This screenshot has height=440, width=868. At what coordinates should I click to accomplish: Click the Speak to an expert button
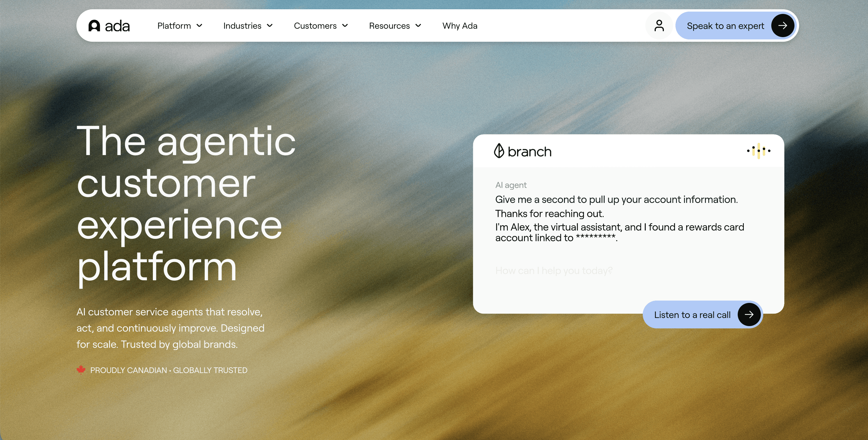[x=736, y=26]
